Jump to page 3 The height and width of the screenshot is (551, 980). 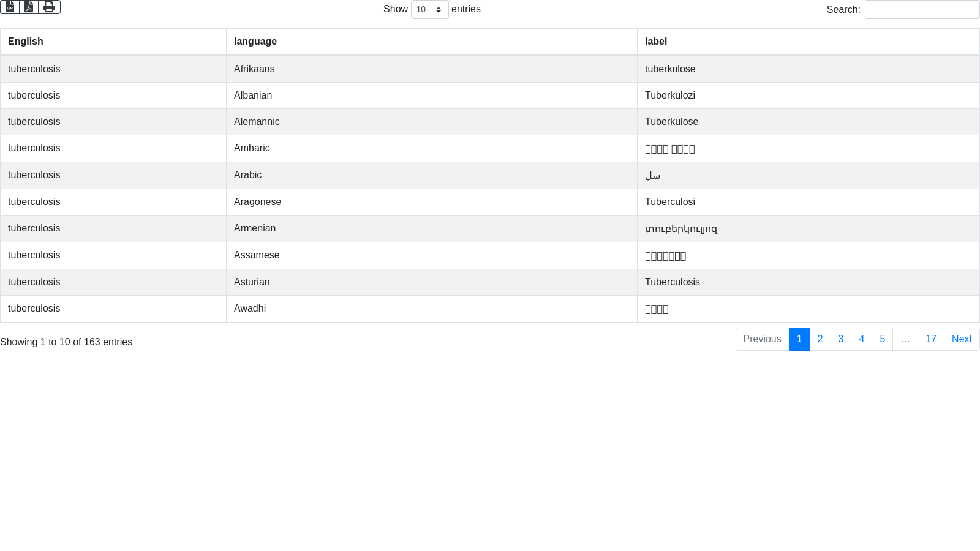click(x=841, y=339)
